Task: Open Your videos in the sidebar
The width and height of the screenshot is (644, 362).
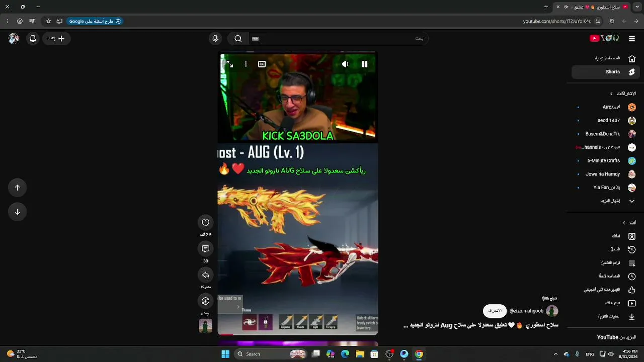Action: coord(605,303)
